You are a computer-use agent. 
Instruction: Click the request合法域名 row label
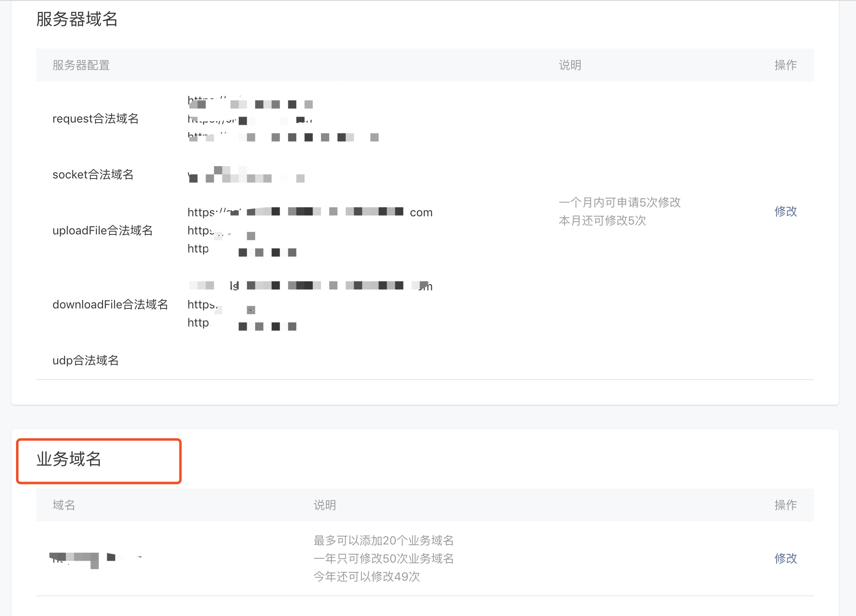[x=95, y=119]
